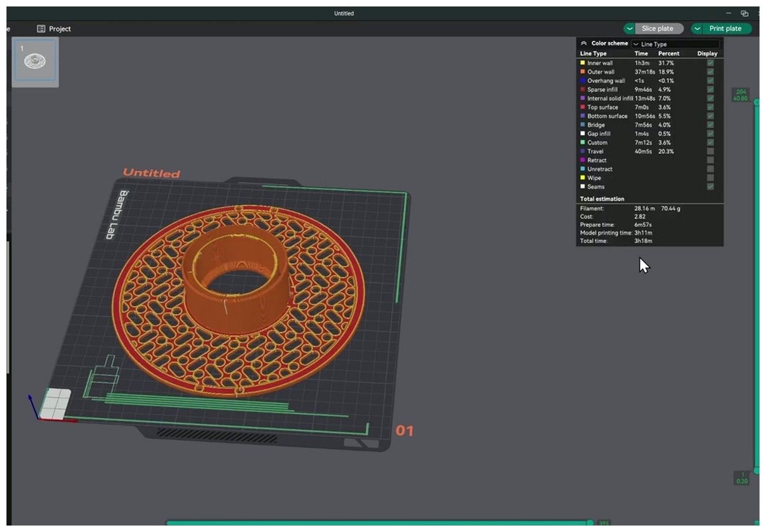The height and width of the screenshot is (532, 766).
Task: Click the Bottom surface color swatch
Action: (x=582, y=116)
